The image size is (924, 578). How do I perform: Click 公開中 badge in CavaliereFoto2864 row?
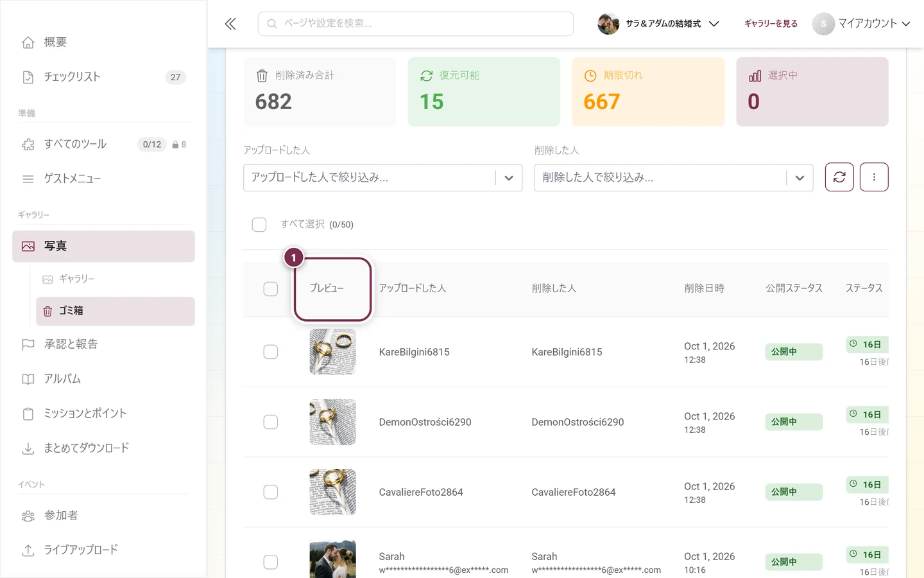(794, 492)
